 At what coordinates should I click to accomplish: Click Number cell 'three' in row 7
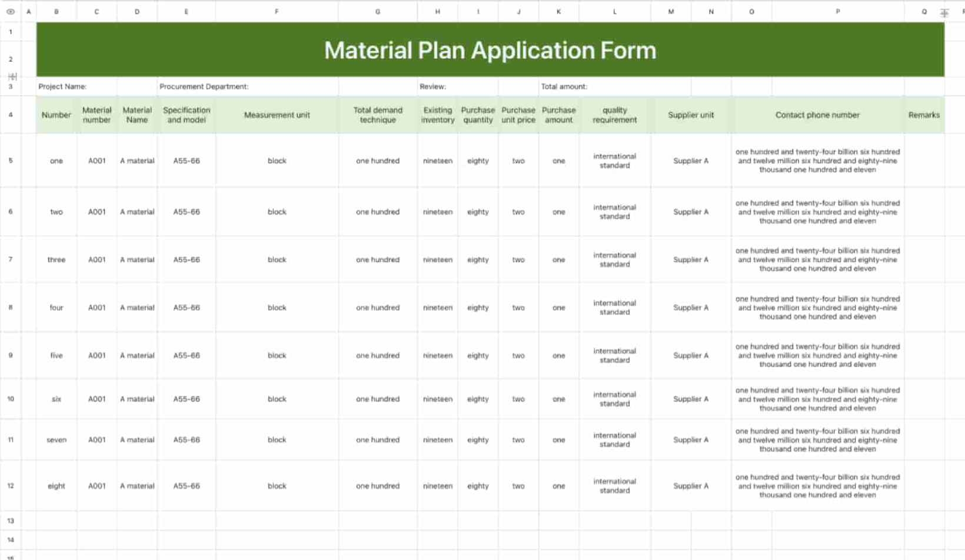click(x=56, y=259)
